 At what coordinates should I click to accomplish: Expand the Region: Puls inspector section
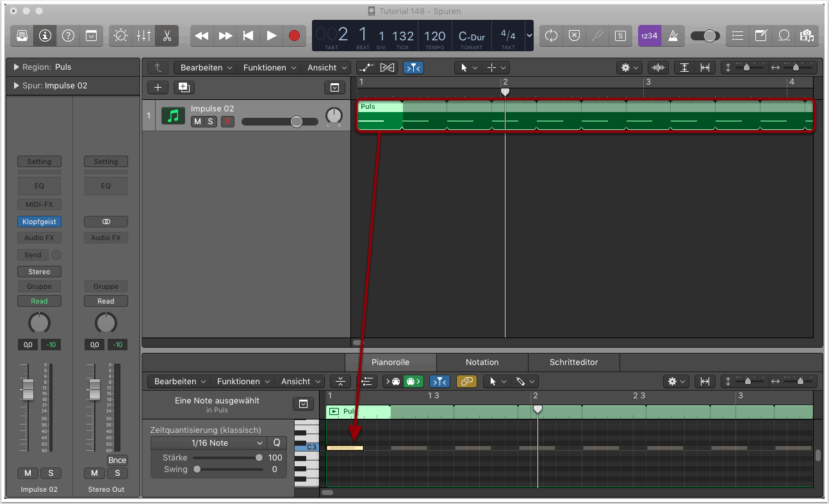coord(17,67)
